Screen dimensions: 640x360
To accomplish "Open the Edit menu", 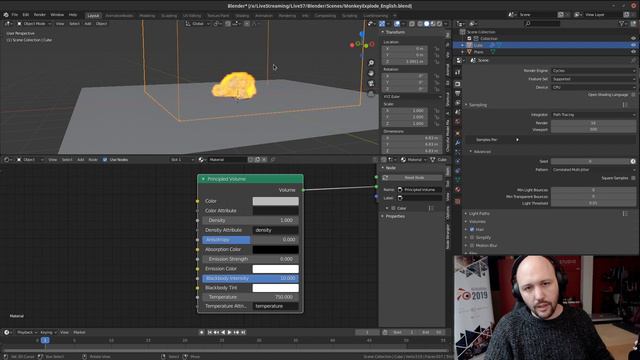I will tap(26, 15).
